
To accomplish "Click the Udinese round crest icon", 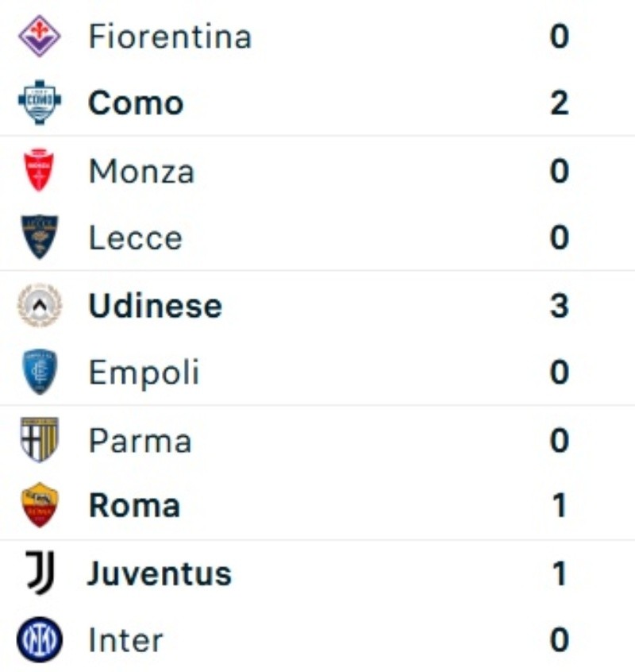I will (39, 306).
